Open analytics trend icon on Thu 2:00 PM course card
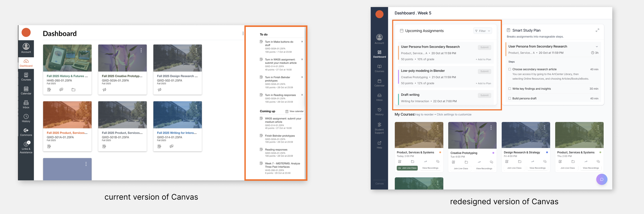 [586, 161]
